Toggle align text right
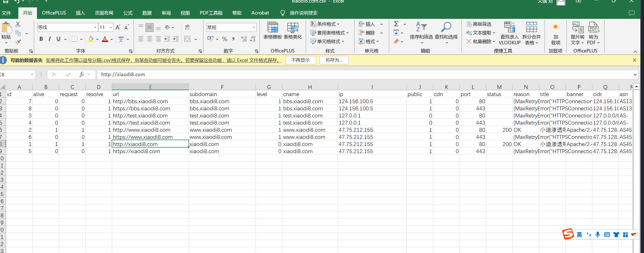 pyautogui.click(x=158, y=39)
